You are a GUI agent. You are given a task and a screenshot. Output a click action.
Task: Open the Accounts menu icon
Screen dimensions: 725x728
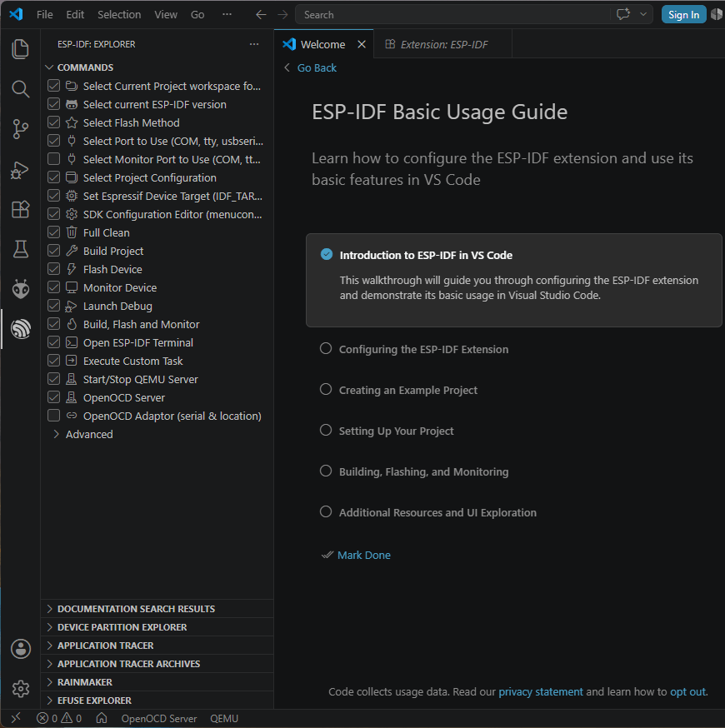point(21,649)
